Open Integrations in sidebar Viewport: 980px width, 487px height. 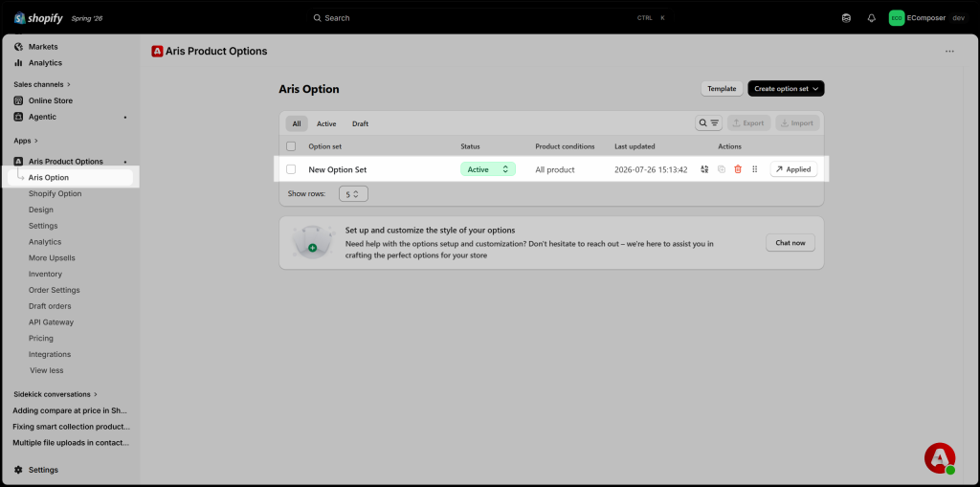(50, 354)
